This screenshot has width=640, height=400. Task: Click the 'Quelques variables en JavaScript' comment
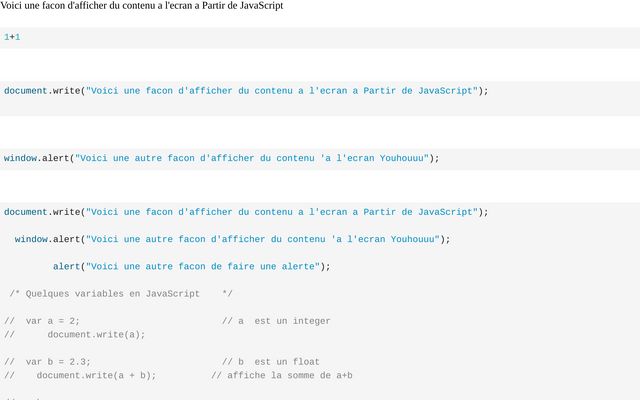121,294
